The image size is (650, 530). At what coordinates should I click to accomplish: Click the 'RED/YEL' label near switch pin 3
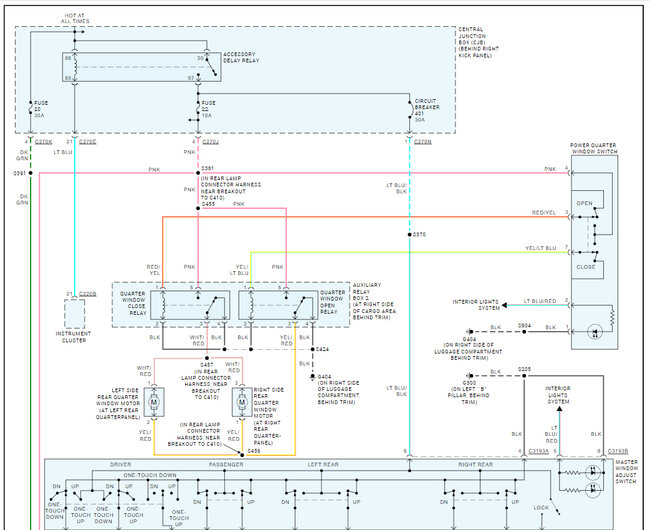pos(544,213)
